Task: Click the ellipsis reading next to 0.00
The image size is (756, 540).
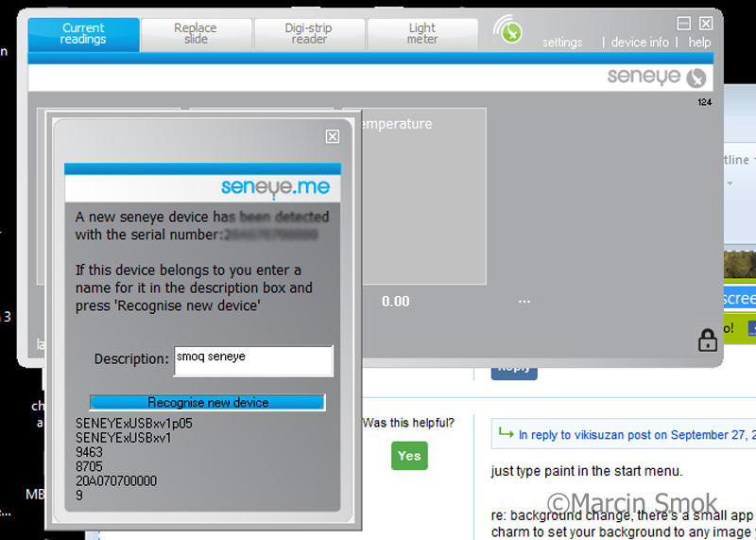Action: [x=524, y=302]
